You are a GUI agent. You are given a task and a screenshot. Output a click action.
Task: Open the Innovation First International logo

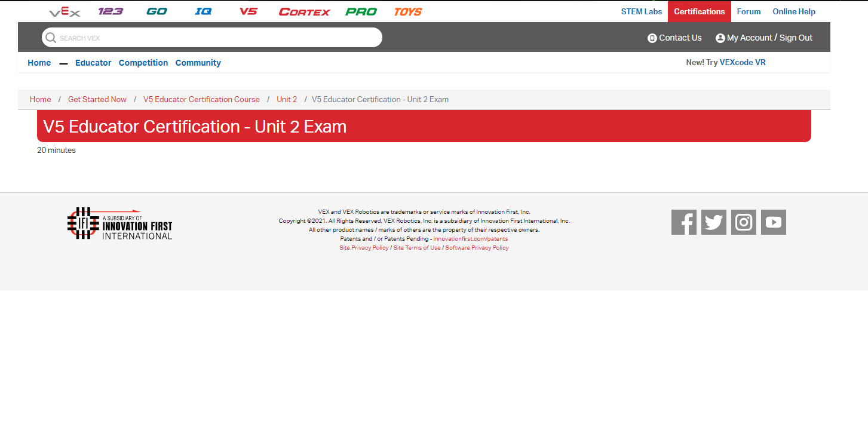click(x=119, y=223)
